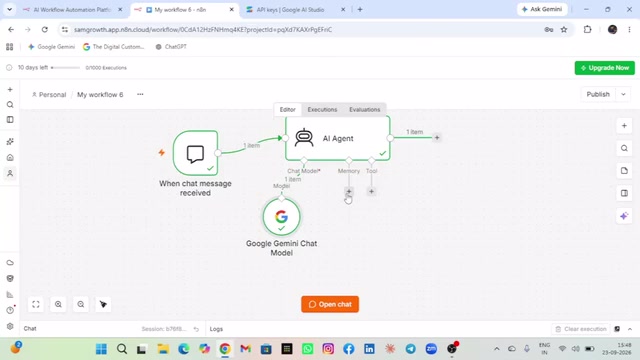Bookmark this page with star icon
Screen dimensions: 640x360
pyautogui.click(x=564, y=29)
